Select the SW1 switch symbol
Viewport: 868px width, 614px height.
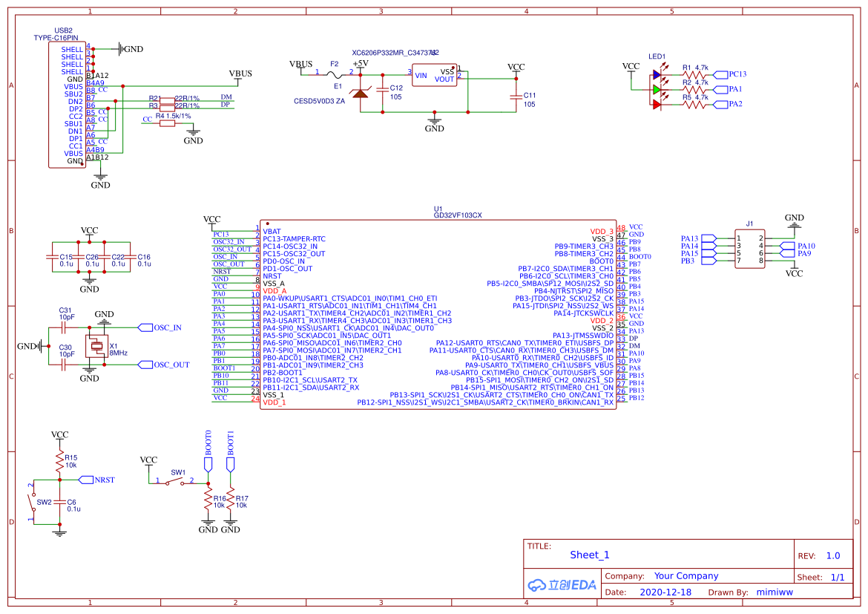[x=174, y=483]
